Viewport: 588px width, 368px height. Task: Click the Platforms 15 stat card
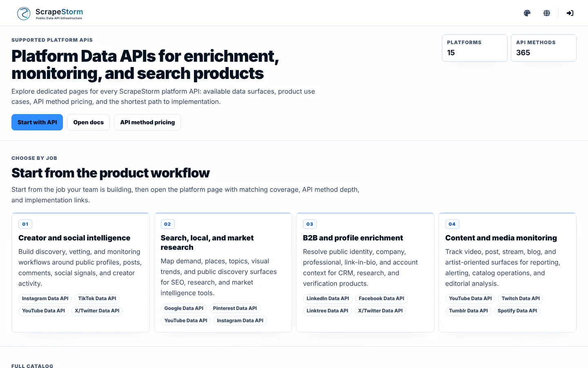pos(474,48)
